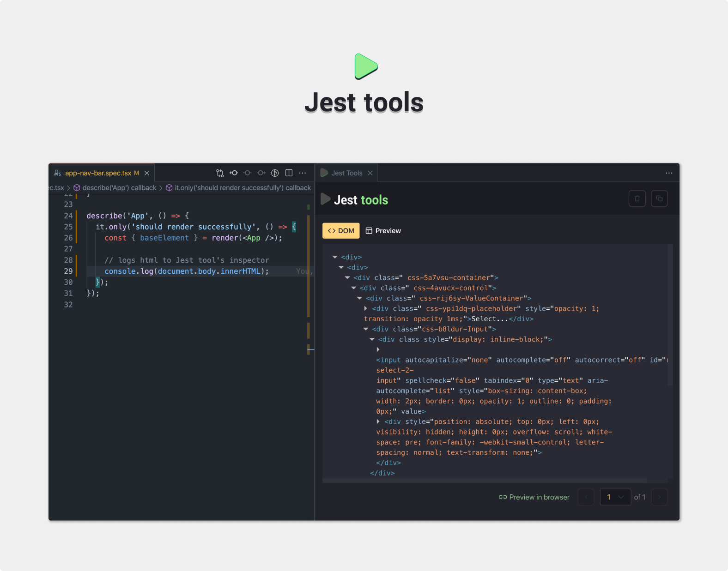This screenshot has height=571, width=728.
Task: Select the Preview view tab
Action: click(383, 231)
